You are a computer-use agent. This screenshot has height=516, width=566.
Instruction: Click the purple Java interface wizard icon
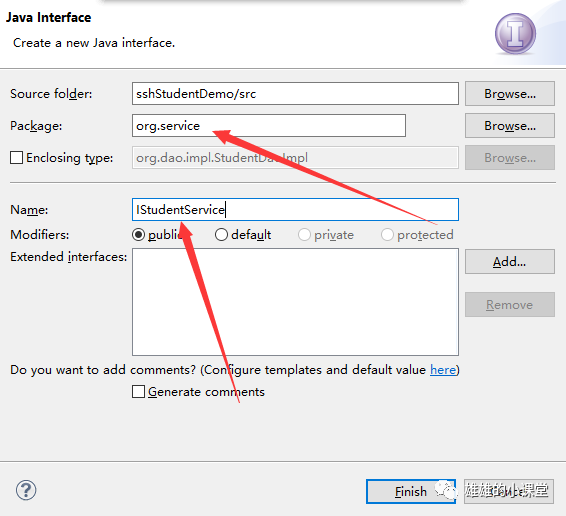[515, 34]
